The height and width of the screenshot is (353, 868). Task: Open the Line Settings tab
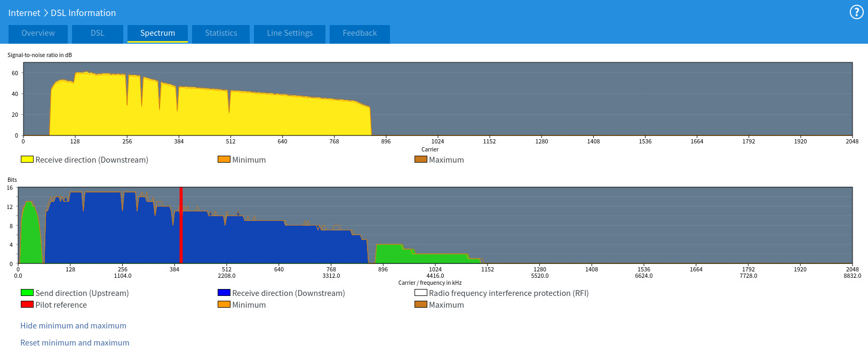click(x=290, y=34)
